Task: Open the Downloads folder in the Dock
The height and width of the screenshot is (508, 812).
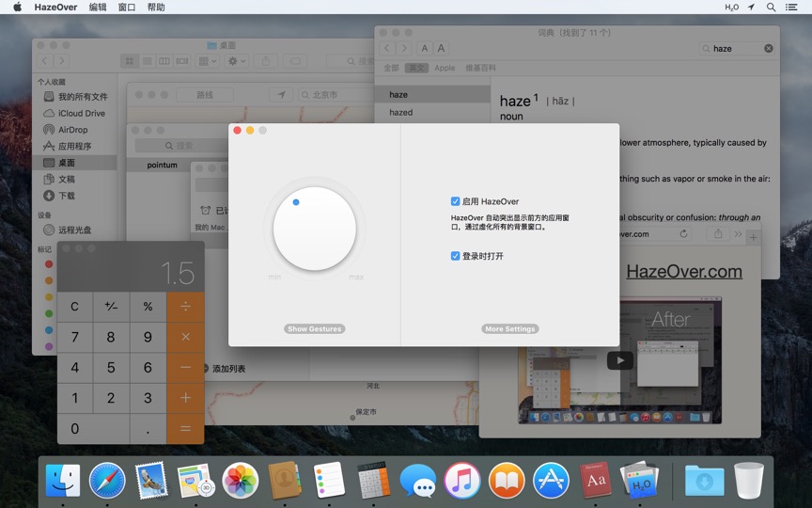Action: coord(704,480)
